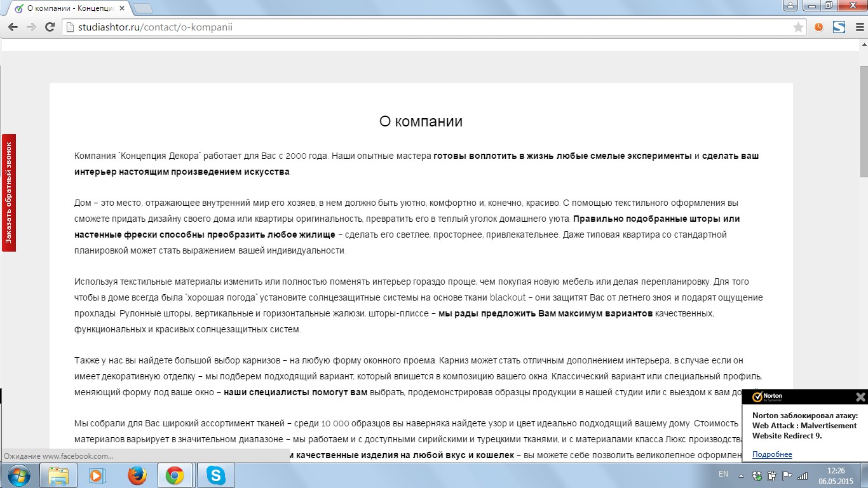Open the media player taskbar icon

(97, 475)
